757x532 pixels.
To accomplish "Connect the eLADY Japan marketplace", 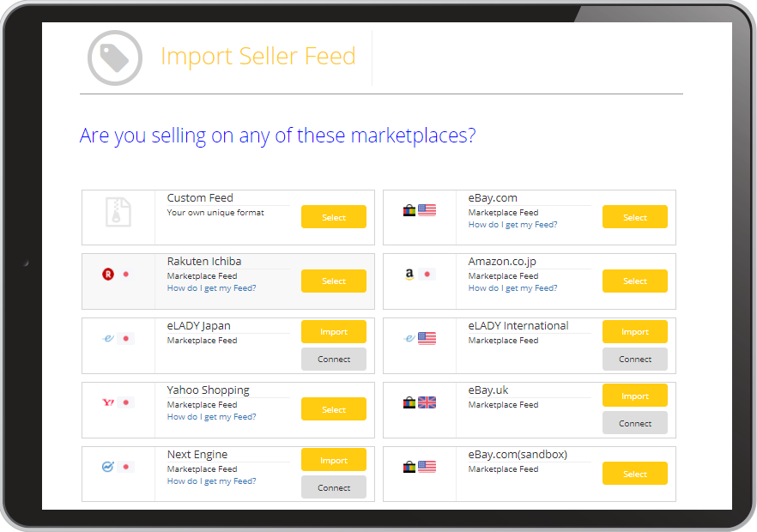I will click(x=334, y=360).
